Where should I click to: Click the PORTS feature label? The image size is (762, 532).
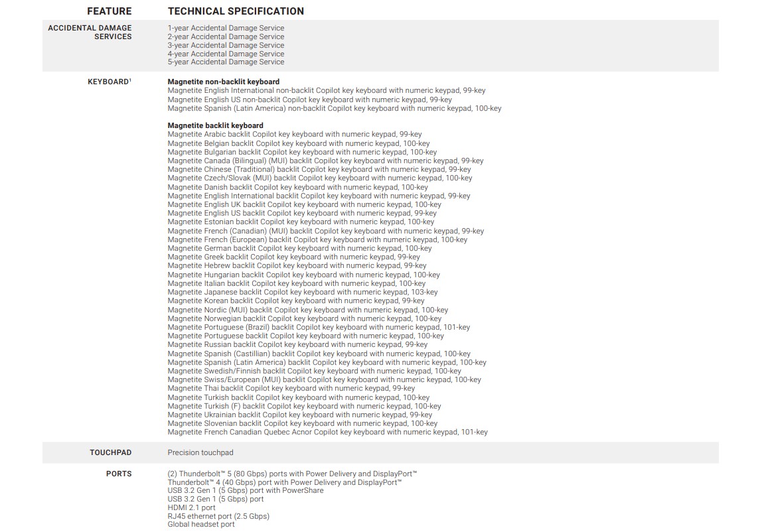coord(119,474)
